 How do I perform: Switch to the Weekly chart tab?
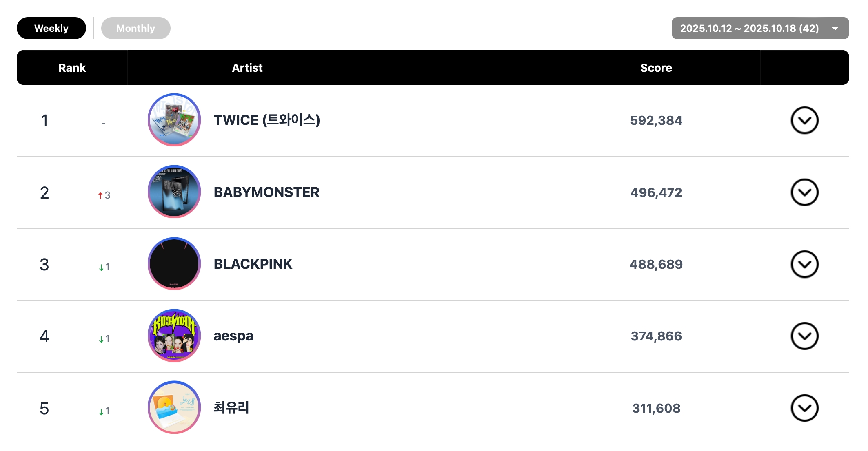point(51,28)
